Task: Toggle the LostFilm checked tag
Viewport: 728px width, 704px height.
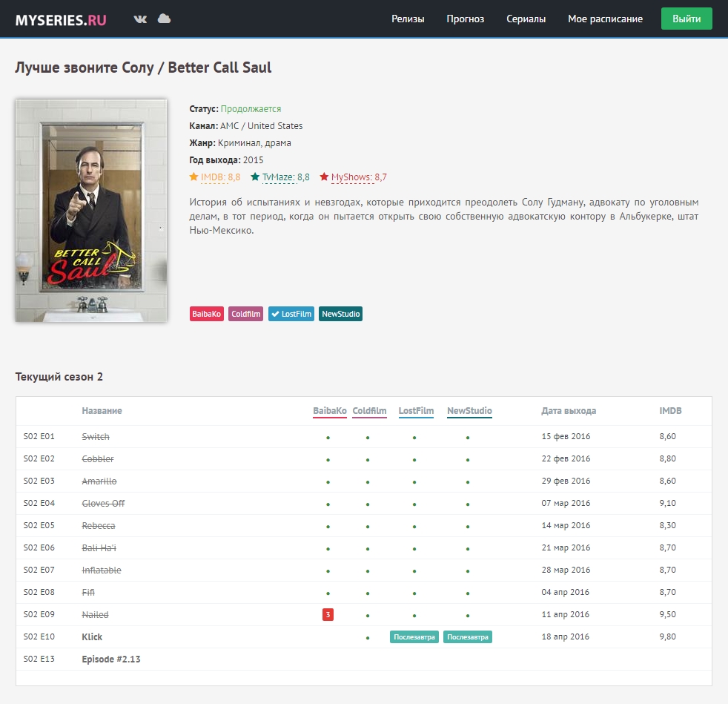Action: (x=291, y=314)
